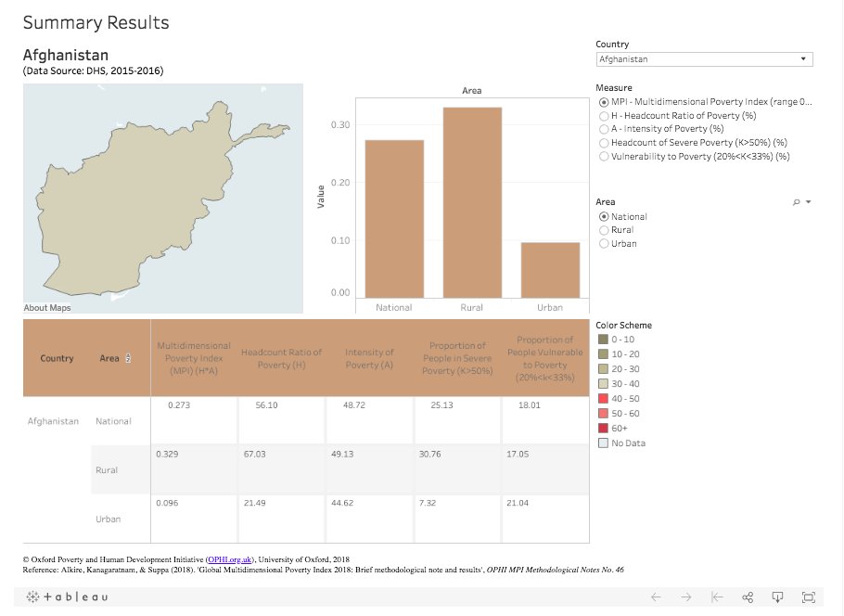Click the 50 - 60 color scheme swatch
The width and height of the screenshot is (844, 616).
604,414
